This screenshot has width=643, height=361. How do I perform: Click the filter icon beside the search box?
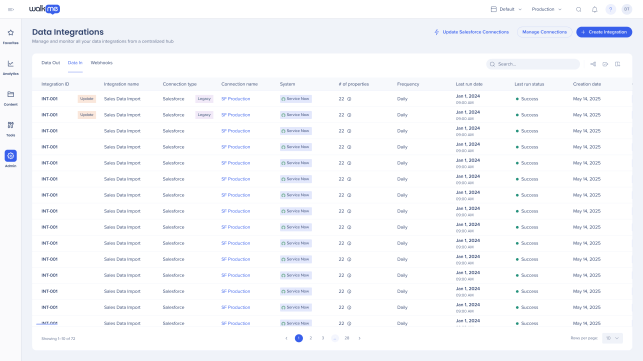[593, 64]
